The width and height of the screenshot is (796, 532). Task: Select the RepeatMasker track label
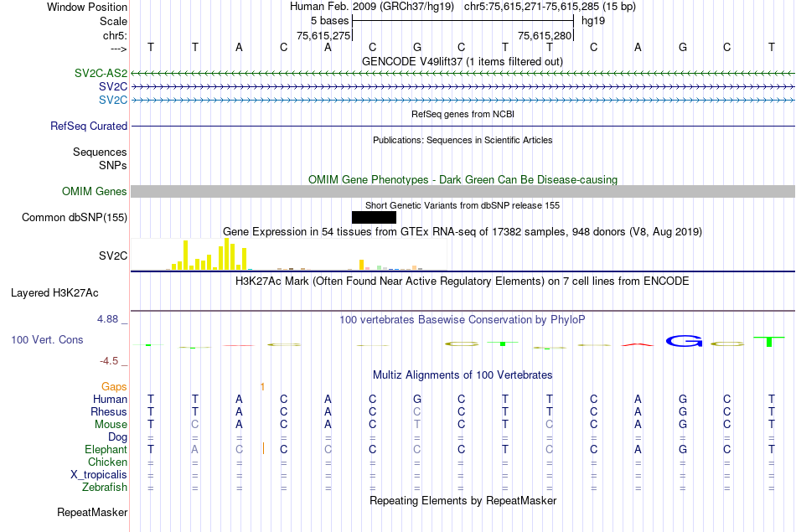point(92,512)
